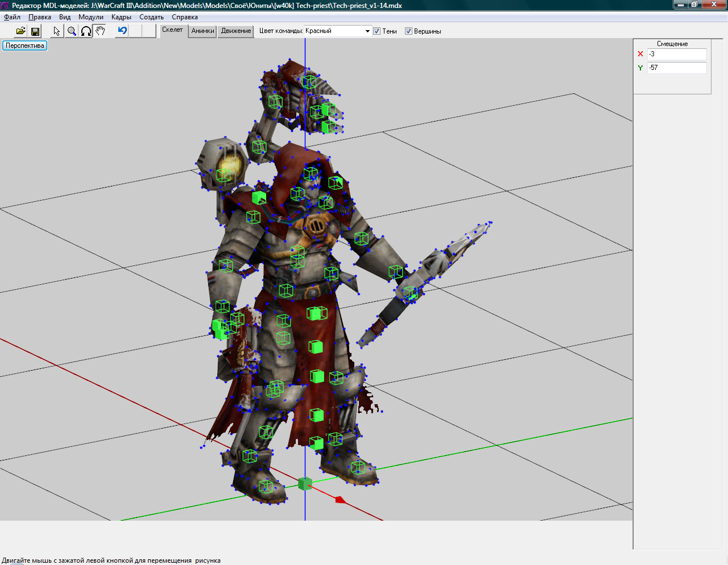Switch to the Анимки tab
The height and width of the screenshot is (565, 728).
[202, 31]
